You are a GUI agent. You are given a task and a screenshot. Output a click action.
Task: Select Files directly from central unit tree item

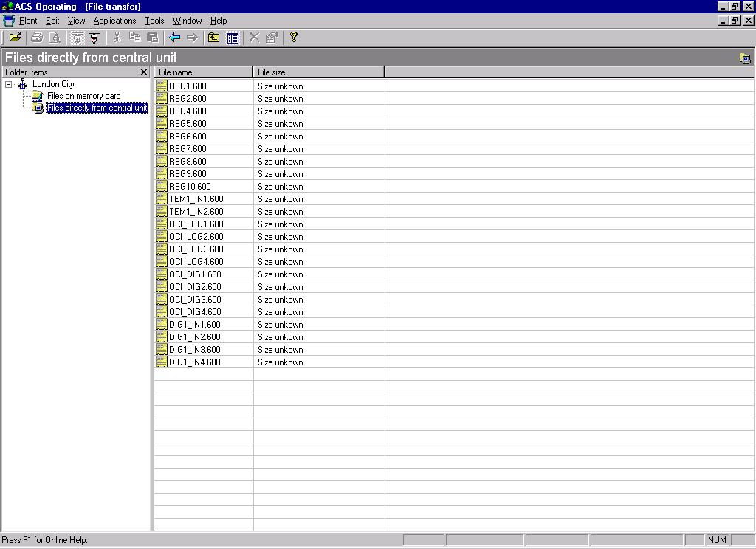(97, 108)
